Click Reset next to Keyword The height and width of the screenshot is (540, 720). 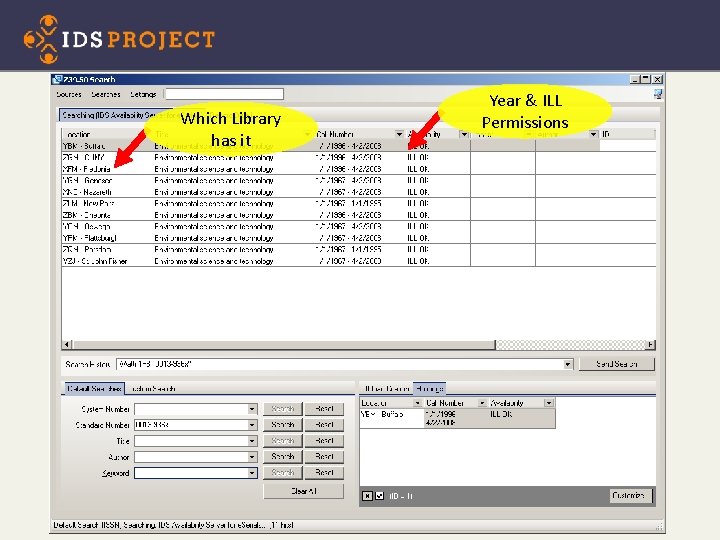click(324, 472)
